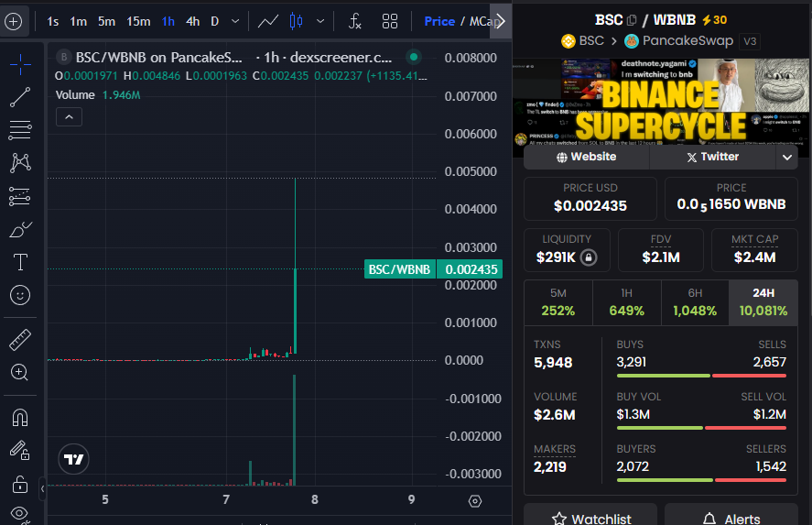Click the TradingView logo badge
Viewport: 812px width, 525px height.
[x=73, y=459]
